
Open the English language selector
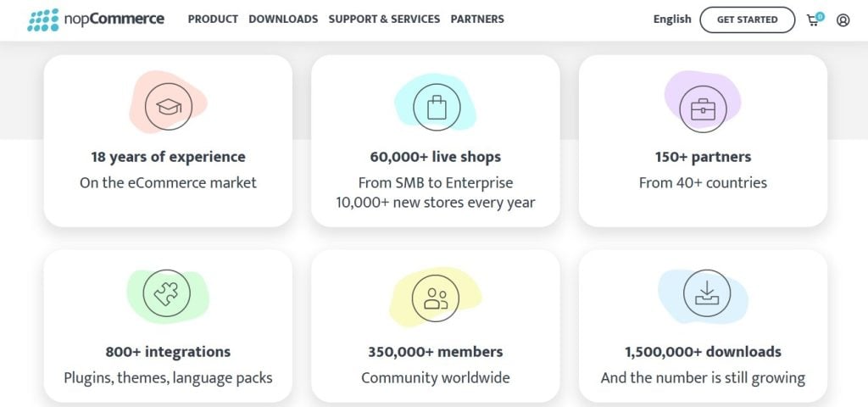pos(672,20)
